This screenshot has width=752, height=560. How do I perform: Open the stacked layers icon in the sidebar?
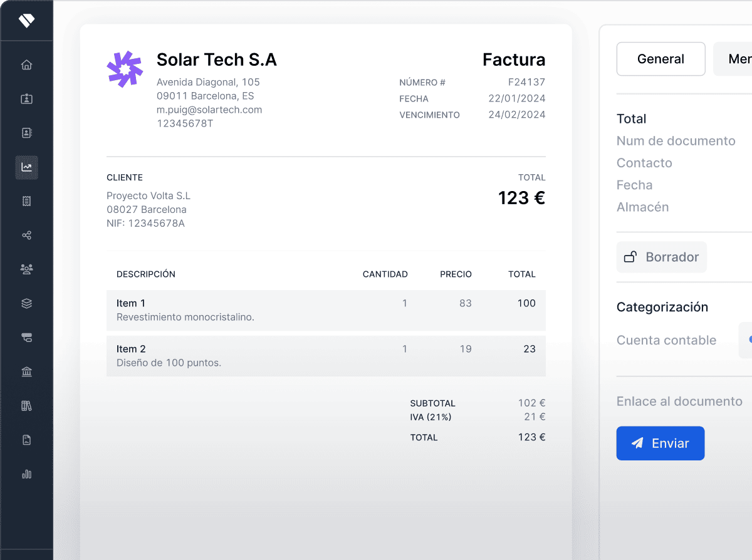click(26, 303)
